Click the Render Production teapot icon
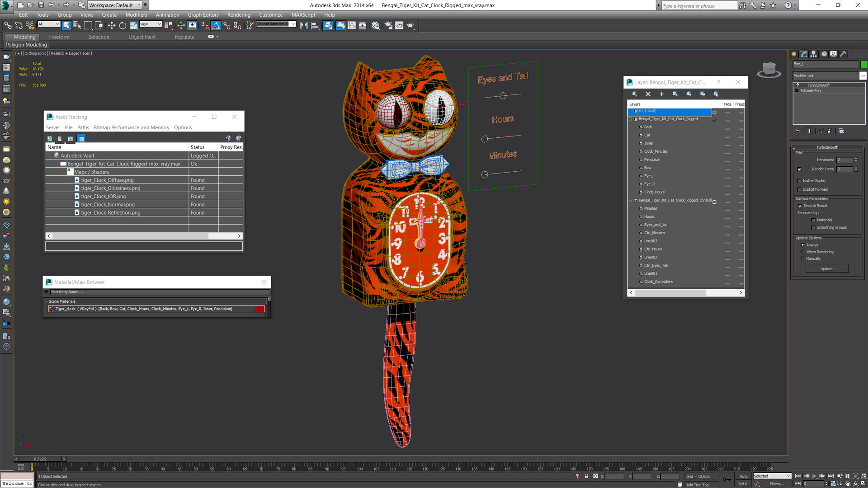Screen dimensions: 868x488 pyautogui.click(x=410, y=26)
